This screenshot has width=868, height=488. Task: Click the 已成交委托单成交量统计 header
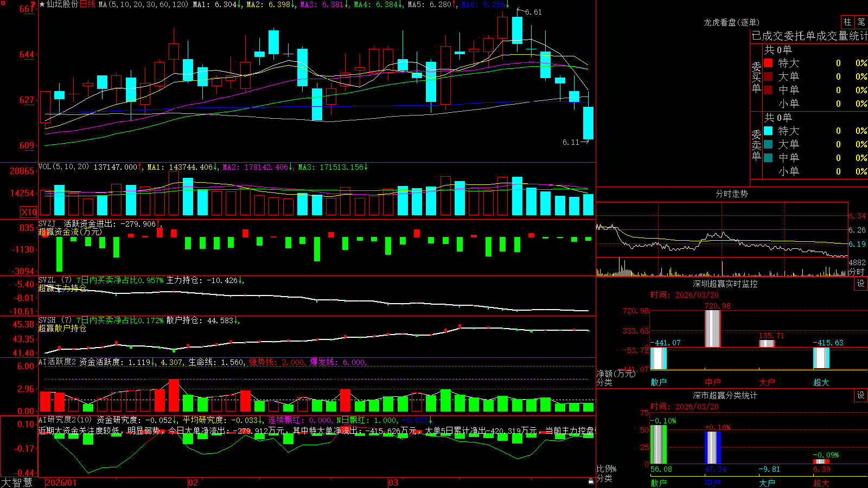[809, 36]
